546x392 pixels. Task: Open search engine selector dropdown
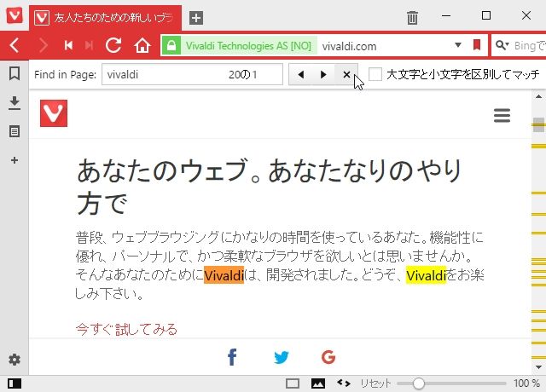point(502,45)
